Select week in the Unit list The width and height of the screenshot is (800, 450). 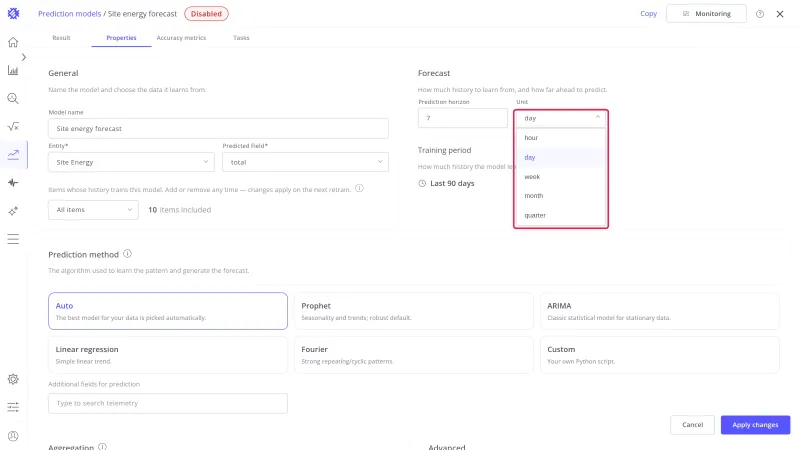click(x=561, y=177)
